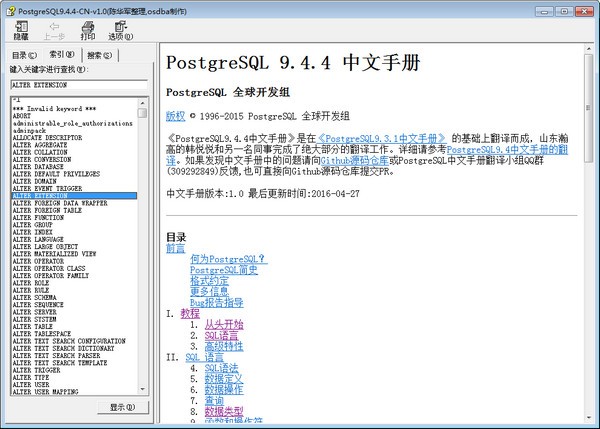Choose ABORT entry in index list
Viewport: 600px width, 429px height.
click(x=22, y=116)
